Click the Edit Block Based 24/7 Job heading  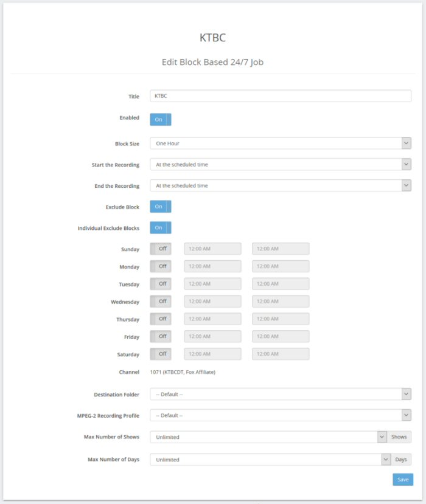[x=212, y=62]
